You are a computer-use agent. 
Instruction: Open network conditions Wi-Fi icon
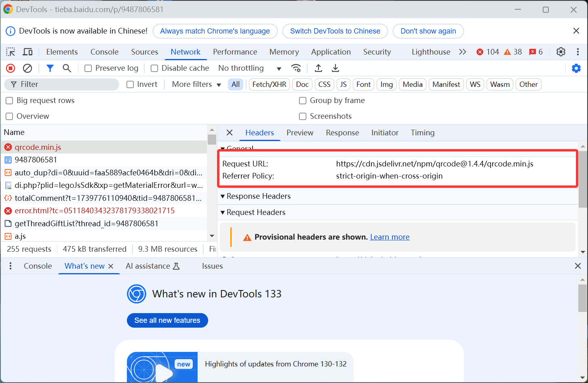296,68
